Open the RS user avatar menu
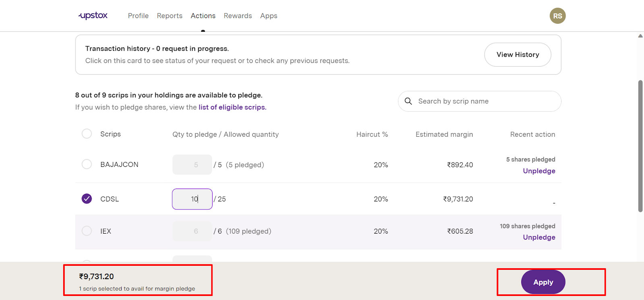The height and width of the screenshot is (300, 644). pos(557,16)
